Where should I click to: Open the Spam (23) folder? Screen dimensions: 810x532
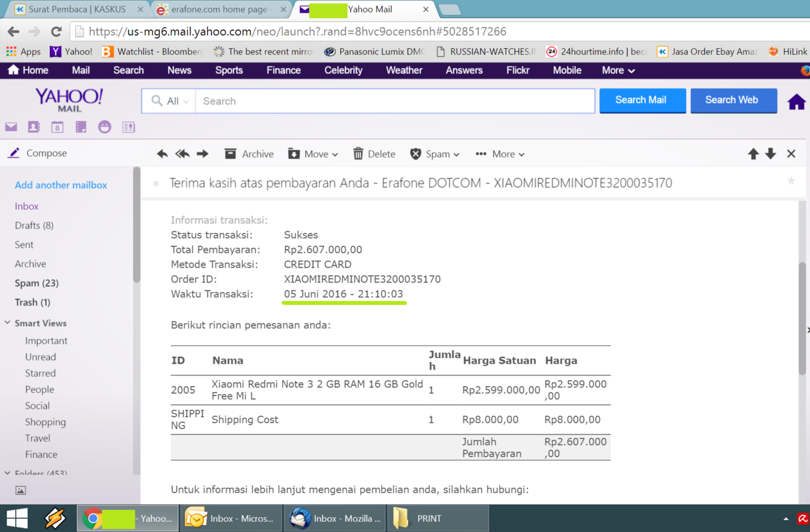click(37, 283)
